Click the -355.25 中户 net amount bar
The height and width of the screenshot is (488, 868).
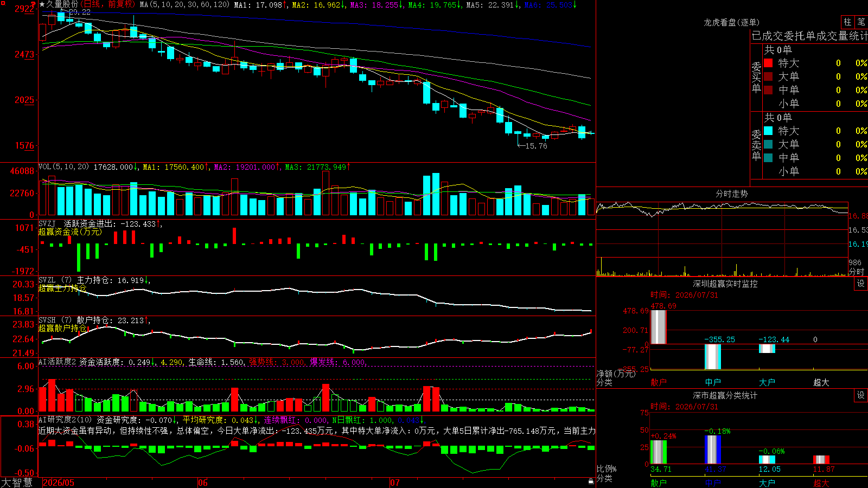coord(713,357)
